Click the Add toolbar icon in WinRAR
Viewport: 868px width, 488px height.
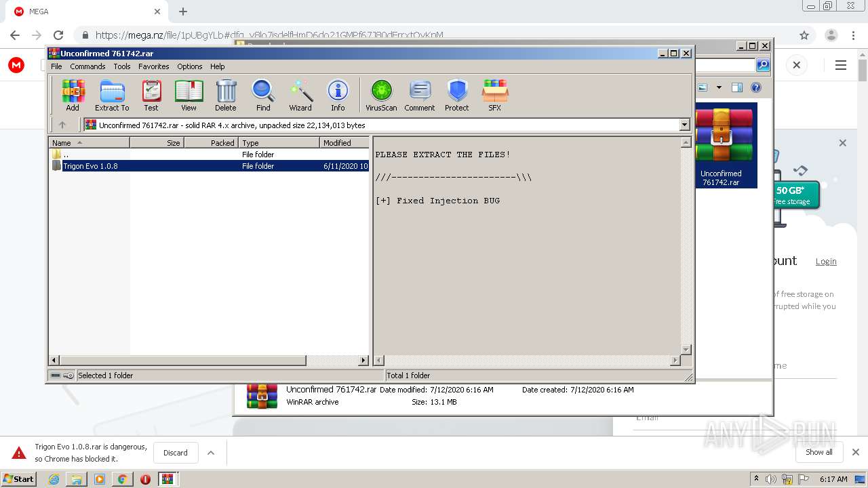pyautogui.click(x=73, y=95)
